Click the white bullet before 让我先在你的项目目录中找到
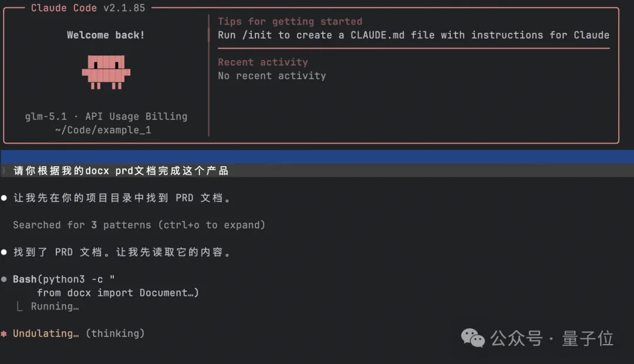 pyautogui.click(x=4, y=198)
